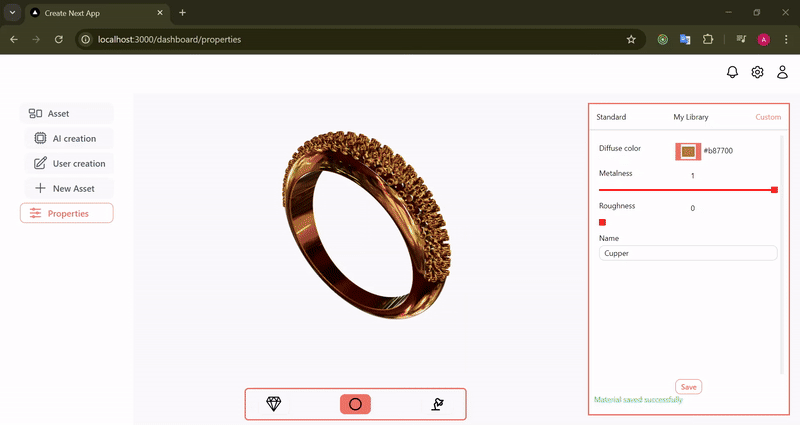This screenshot has width=800, height=425.
Task: Open the tab search dropdown arrow
Action: coord(12,13)
